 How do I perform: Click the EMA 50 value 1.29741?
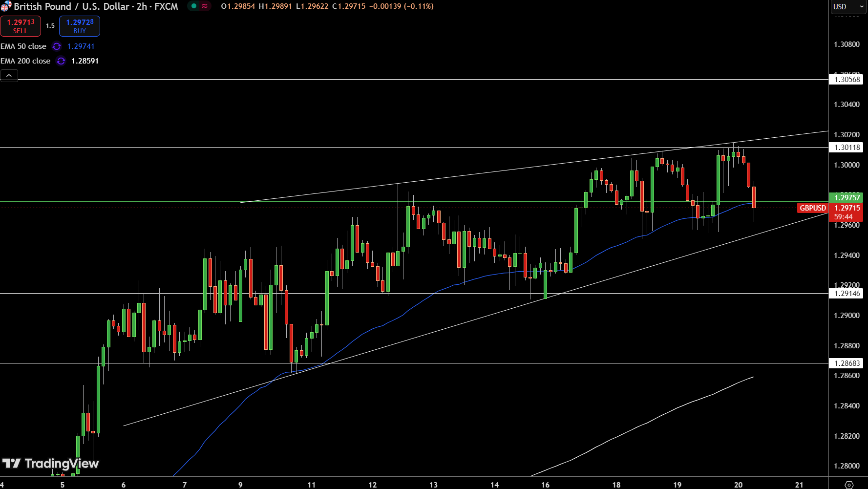(x=81, y=46)
